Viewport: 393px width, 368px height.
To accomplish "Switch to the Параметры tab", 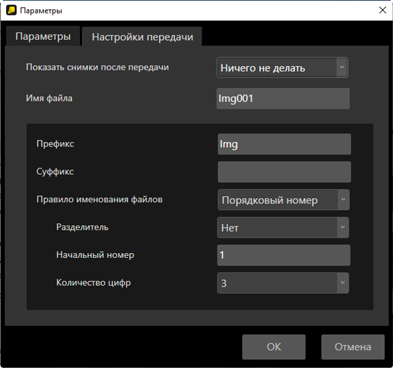I will pyautogui.click(x=43, y=36).
